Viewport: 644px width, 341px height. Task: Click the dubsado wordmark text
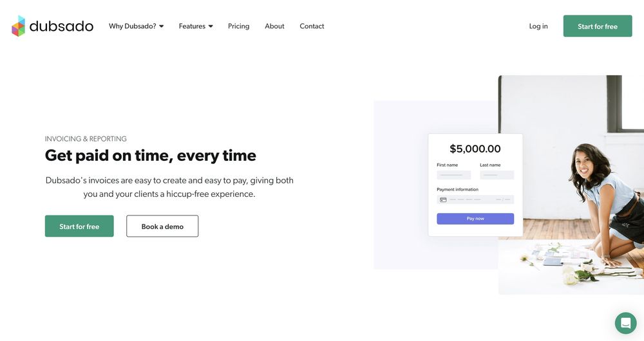click(x=62, y=26)
